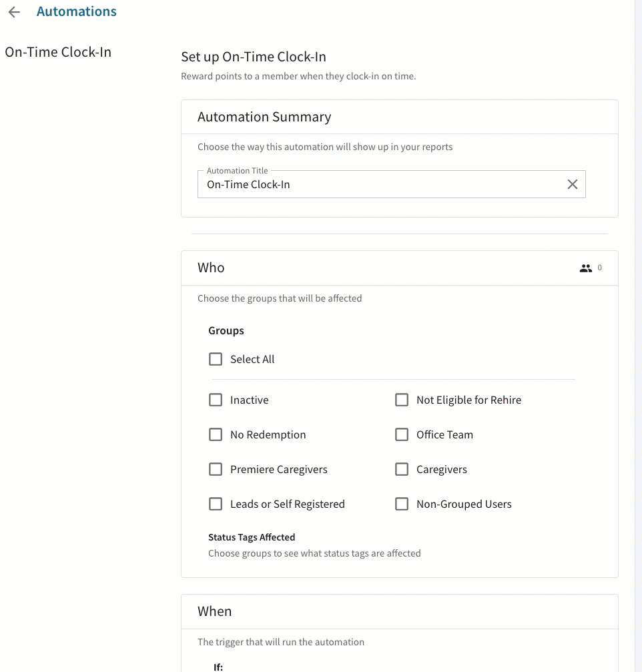Viewport: 642px width, 672px height.
Task: Click 'Set up On-Time Clock-In' title
Action: click(254, 57)
